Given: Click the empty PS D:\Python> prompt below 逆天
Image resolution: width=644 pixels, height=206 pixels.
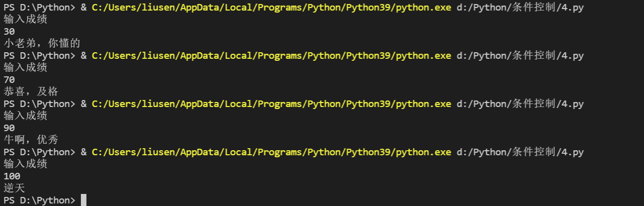Looking at the screenshot, I should pos(40,200).
